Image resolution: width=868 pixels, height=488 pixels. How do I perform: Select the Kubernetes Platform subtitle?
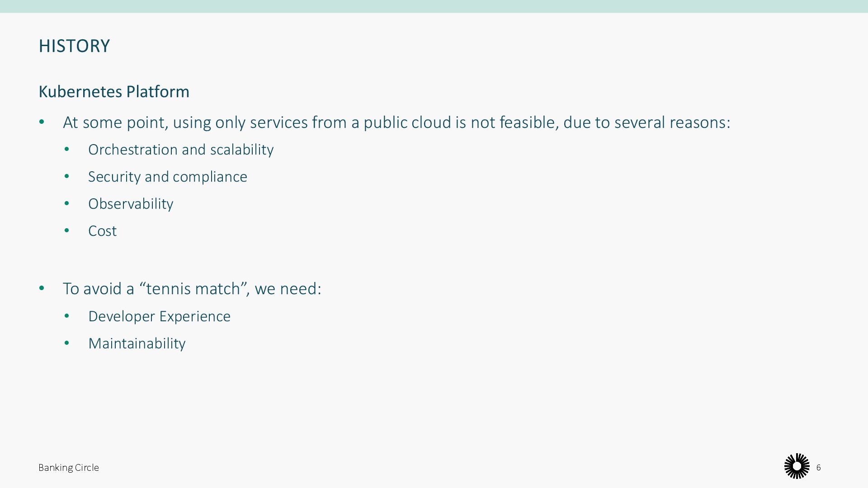(x=114, y=92)
